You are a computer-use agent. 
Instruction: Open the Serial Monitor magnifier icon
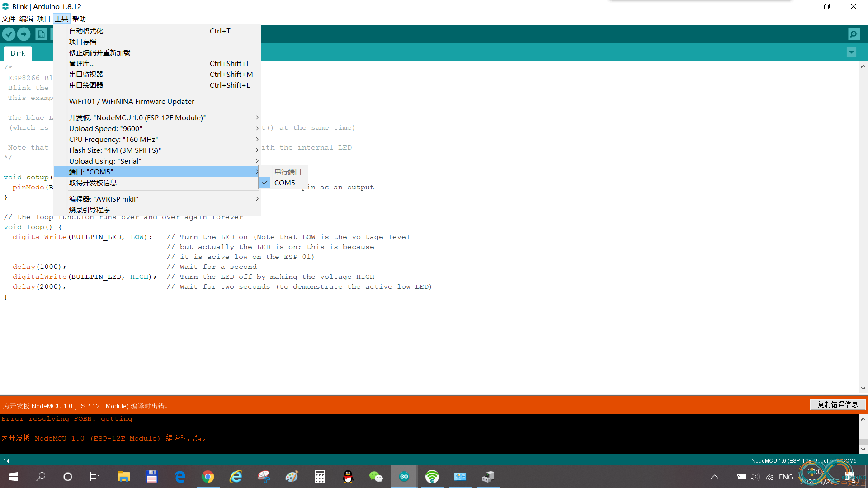click(854, 34)
